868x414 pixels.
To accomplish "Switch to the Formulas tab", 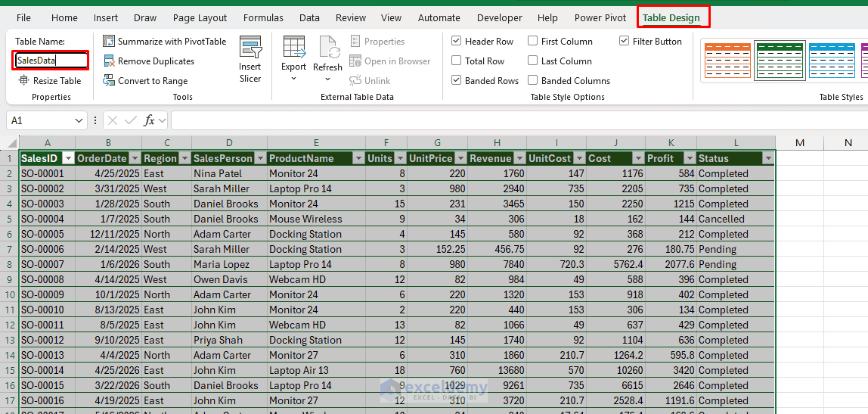I will (263, 17).
